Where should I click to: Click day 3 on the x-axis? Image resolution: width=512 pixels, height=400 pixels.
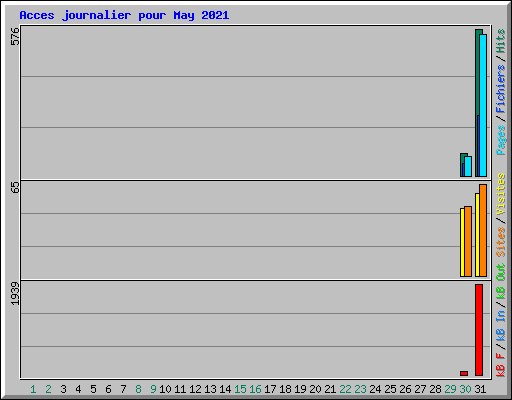pos(63,389)
